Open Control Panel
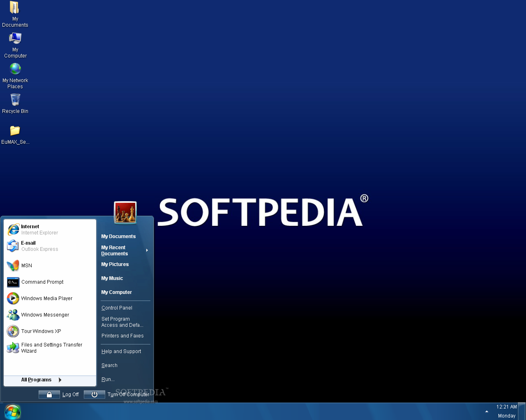Screen dimensions: 526x420 pos(117,308)
